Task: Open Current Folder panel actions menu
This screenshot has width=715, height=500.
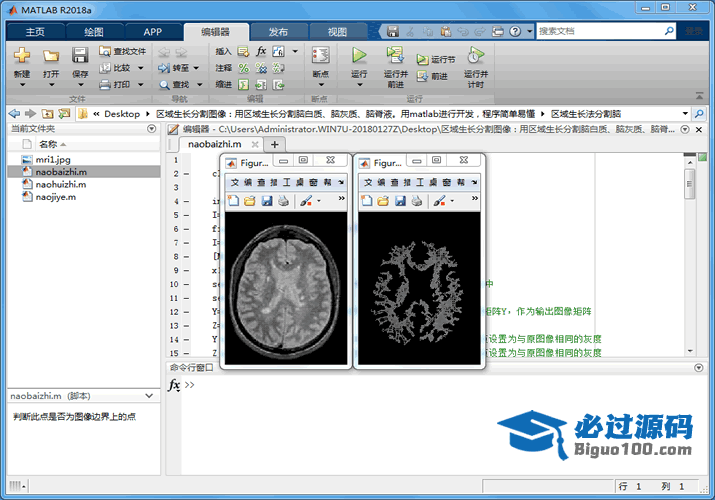Action: click(152, 129)
